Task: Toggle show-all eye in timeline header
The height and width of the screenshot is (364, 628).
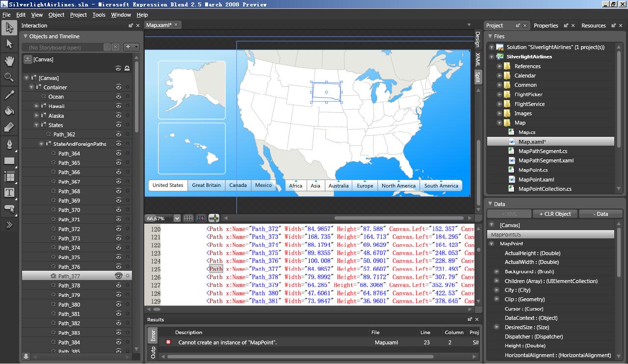Action: tap(118, 69)
